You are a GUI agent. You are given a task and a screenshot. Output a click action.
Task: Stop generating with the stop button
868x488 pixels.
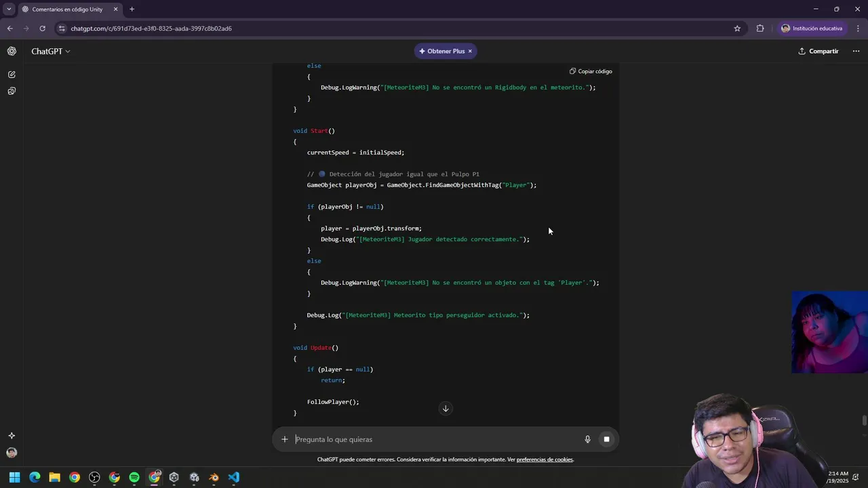(x=606, y=439)
